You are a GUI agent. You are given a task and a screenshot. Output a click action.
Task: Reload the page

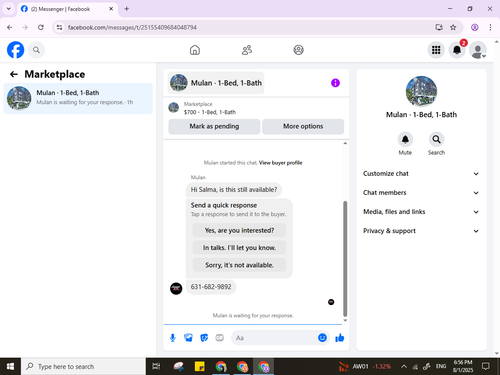(x=41, y=27)
